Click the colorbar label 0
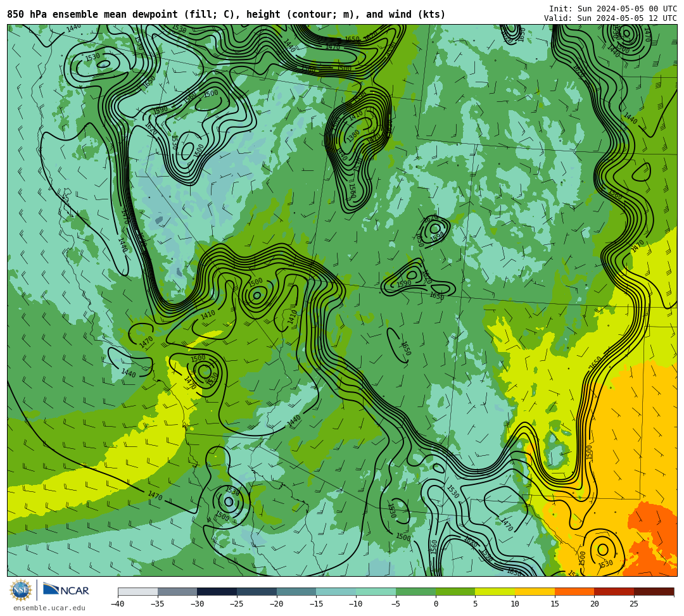The image size is (684, 616). [x=436, y=604]
